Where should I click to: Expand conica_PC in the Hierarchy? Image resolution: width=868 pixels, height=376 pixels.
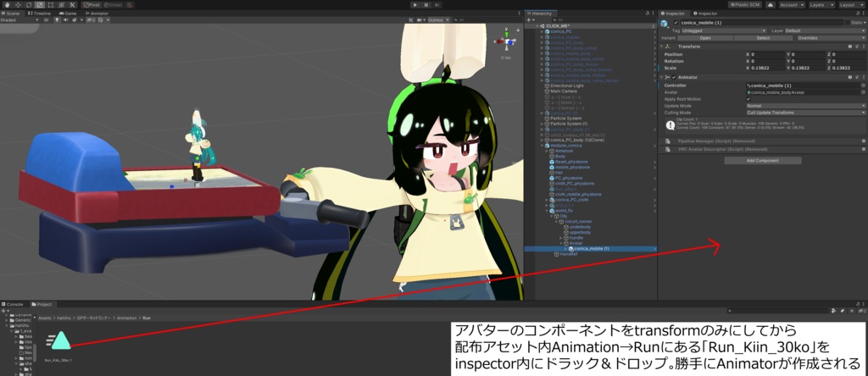(542, 31)
